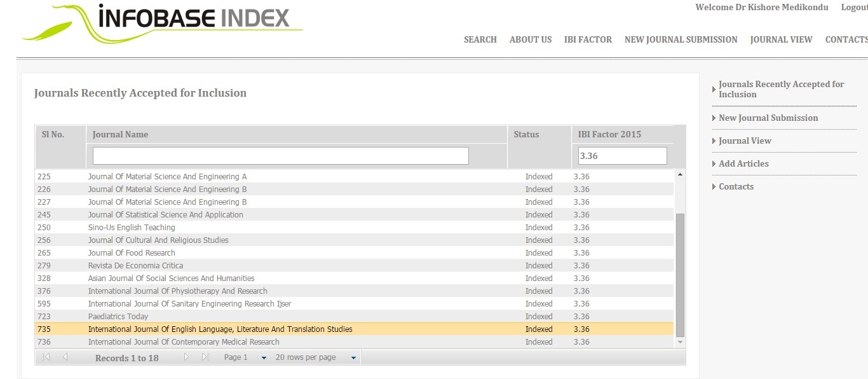Select row Journal Of Statistical Science And Application
Image resolution: width=868 pixels, height=379 pixels.
tap(354, 214)
